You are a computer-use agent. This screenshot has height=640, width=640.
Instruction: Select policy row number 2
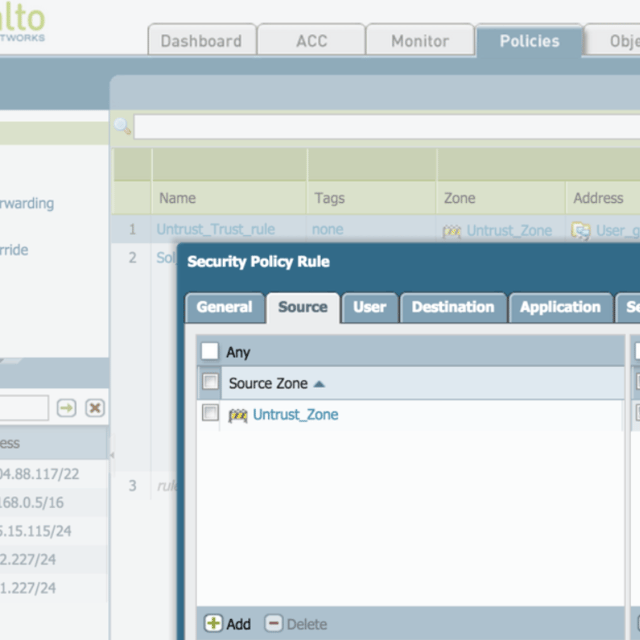pos(133,258)
